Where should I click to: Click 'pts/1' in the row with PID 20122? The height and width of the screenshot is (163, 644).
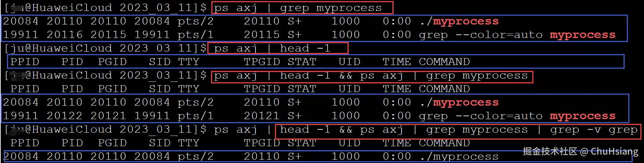(x=196, y=116)
